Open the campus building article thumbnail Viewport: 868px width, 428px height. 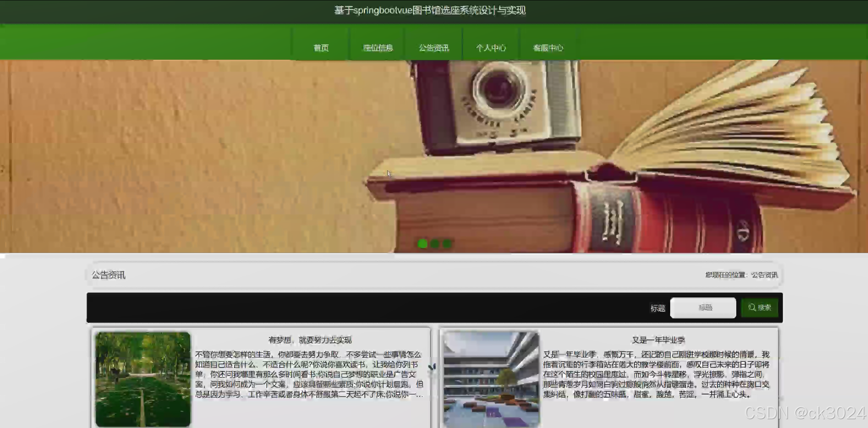tap(491, 379)
